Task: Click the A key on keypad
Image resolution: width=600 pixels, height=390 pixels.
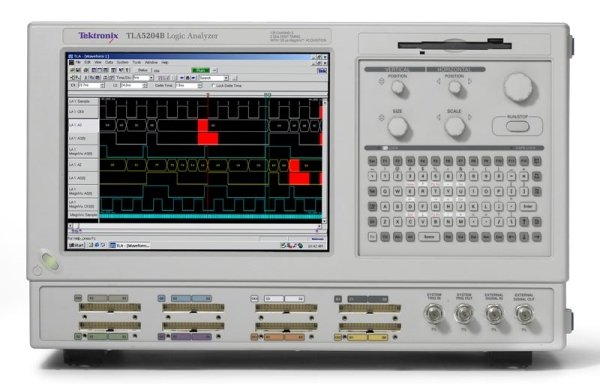Action: [x=385, y=207]
